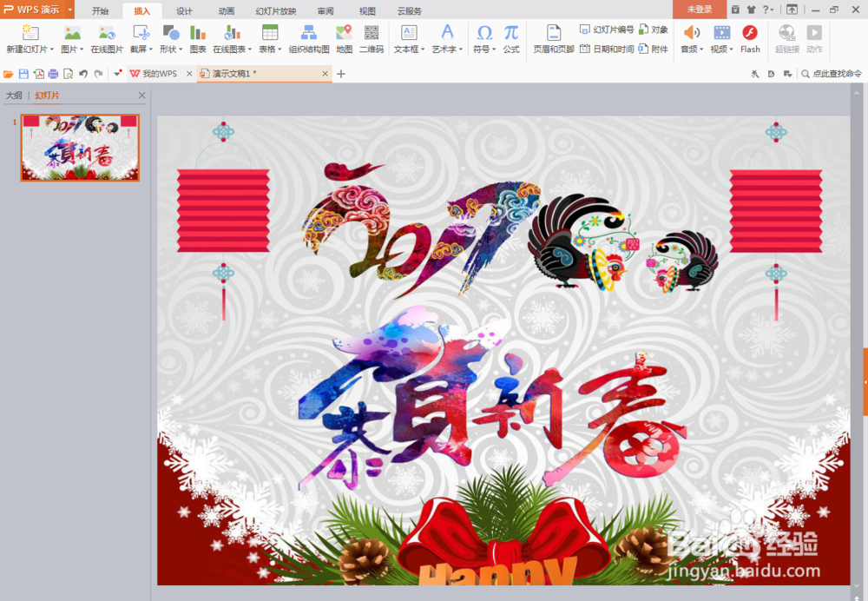The image size is (868, 601).
Task: Switch to the 开始 tab
Action: [100, 10]
